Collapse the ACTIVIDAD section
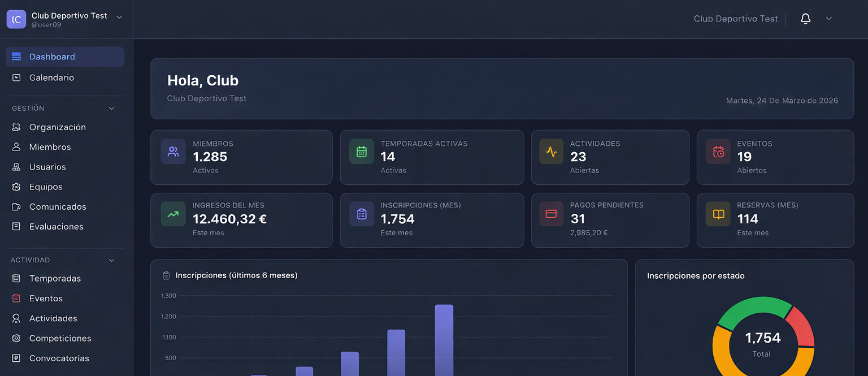This screenshot has height=376, width=868. tap(111, 260)
